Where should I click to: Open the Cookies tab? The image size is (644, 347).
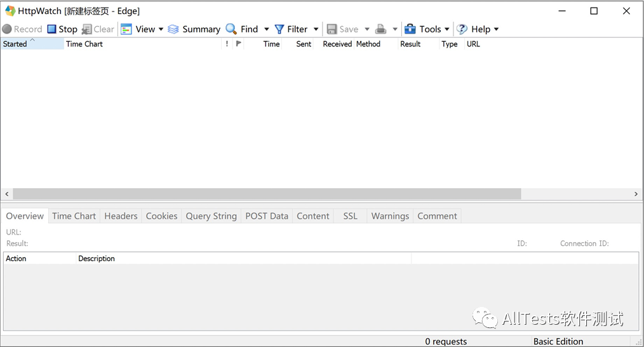pos(161,216)
